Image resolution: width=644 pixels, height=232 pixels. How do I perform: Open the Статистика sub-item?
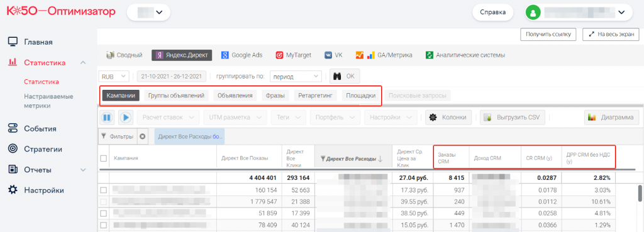pos(42,82)
